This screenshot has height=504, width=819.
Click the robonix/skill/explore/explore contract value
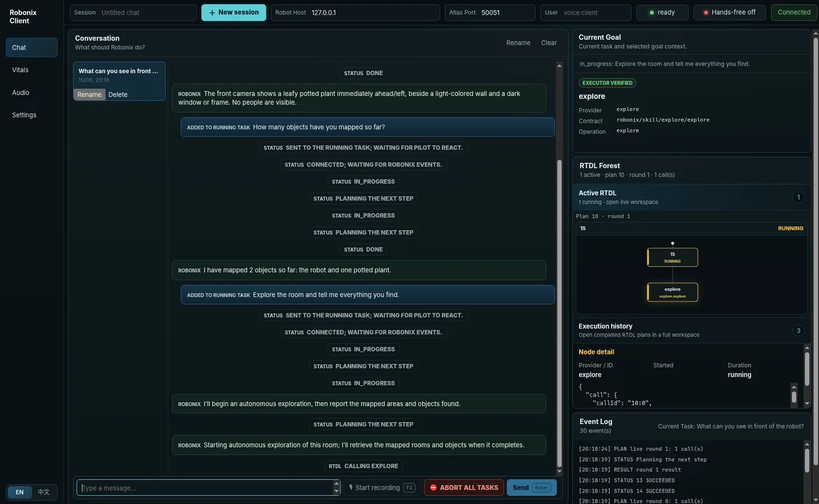tap(663, 120)
